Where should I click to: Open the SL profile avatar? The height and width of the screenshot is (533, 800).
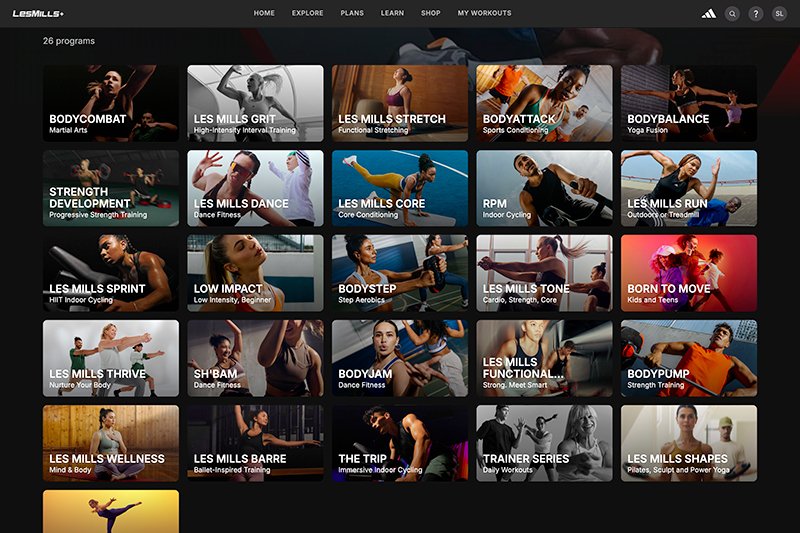pyautogui.click(x=779, y=14)
